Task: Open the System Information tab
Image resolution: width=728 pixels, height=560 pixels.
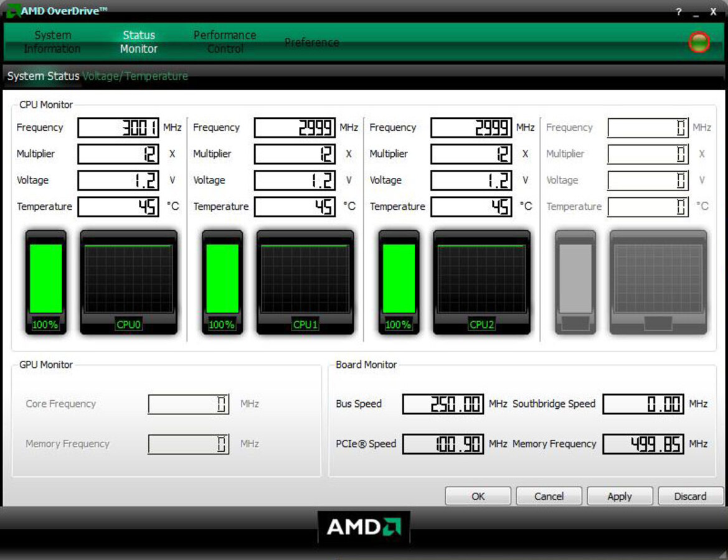Action: pos(52,42)
